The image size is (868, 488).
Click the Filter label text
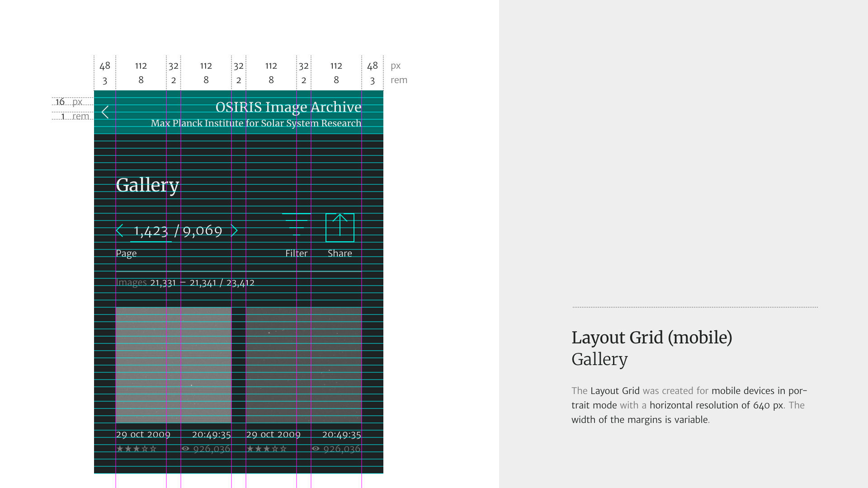click(x=297, y=253)
